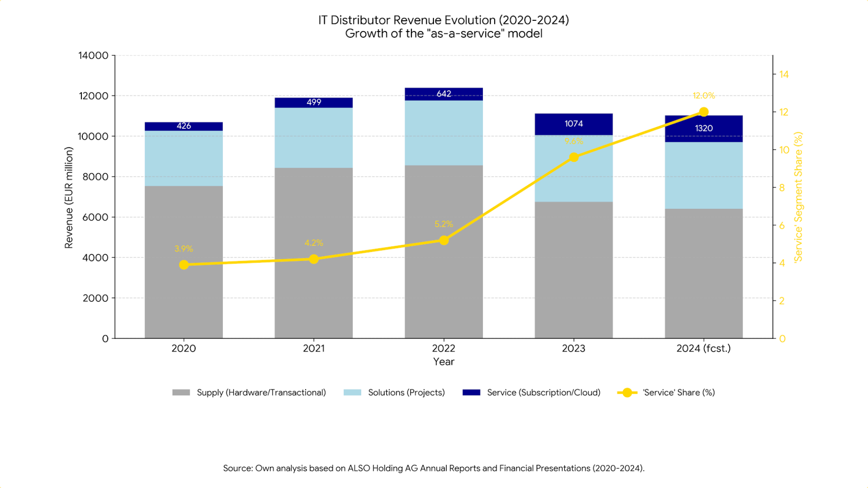868x488 pixels.
Task: Click the Solutions (Projects) legend swatch
Action: pyautogui.click(x=352, y=392)
